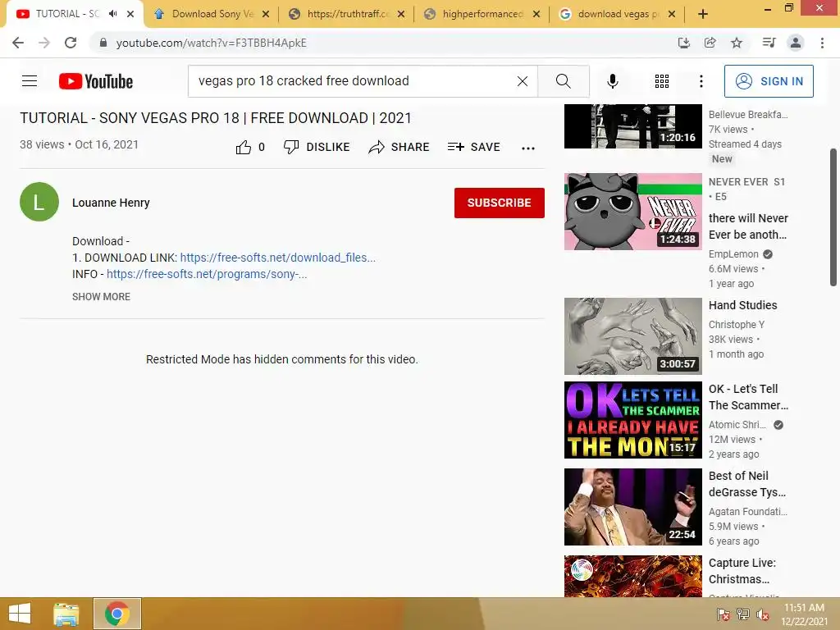
Task: Open Hand Studies video title
Action: tap(742, 305)
